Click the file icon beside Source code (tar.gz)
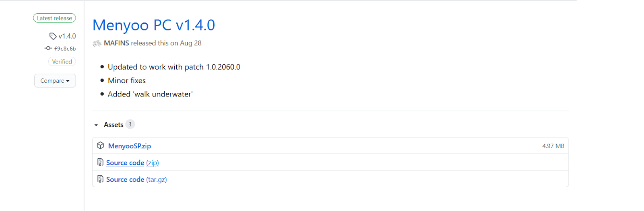 coord(100,179)
